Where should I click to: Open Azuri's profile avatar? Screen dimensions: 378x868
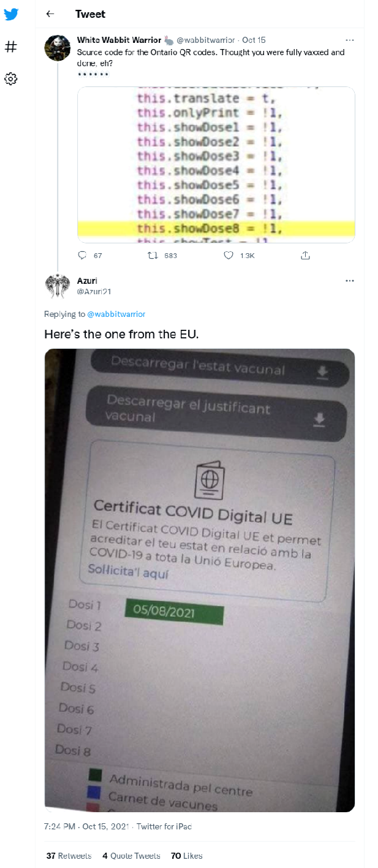pyautogui.click(x=58, y=286)
